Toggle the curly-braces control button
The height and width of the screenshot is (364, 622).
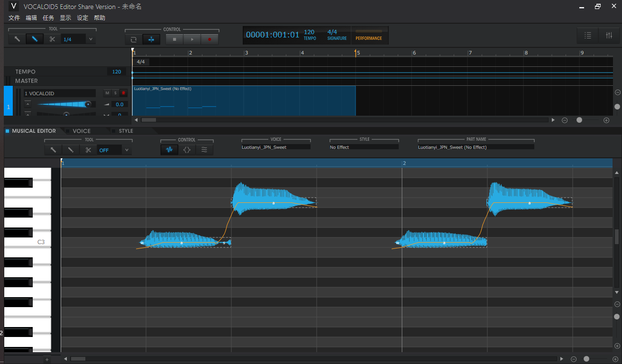(187, 150)
